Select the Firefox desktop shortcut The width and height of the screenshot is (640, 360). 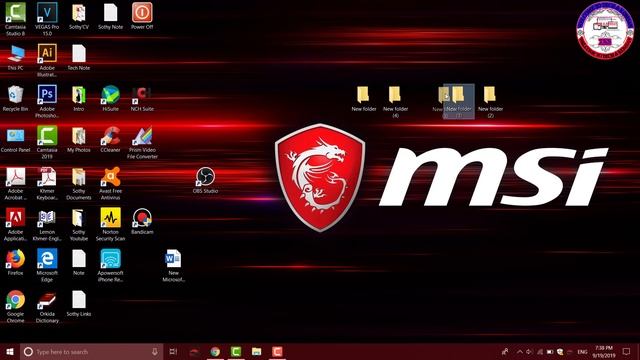click(x=16, y=259)
